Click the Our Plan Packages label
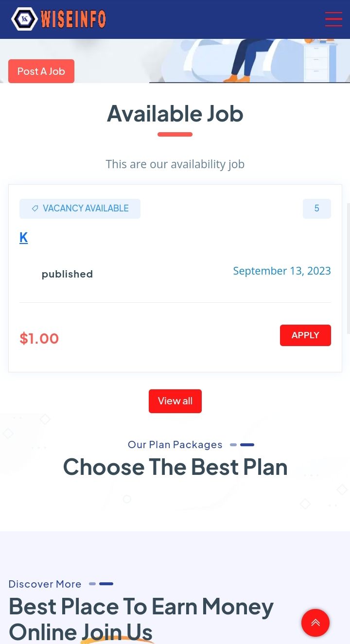350x644 pixels. (175, 445)
